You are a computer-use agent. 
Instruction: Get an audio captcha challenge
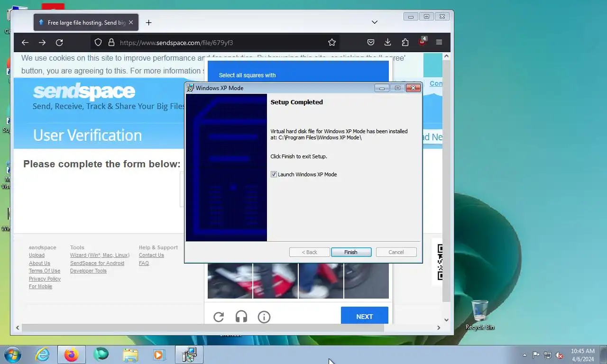241,317
